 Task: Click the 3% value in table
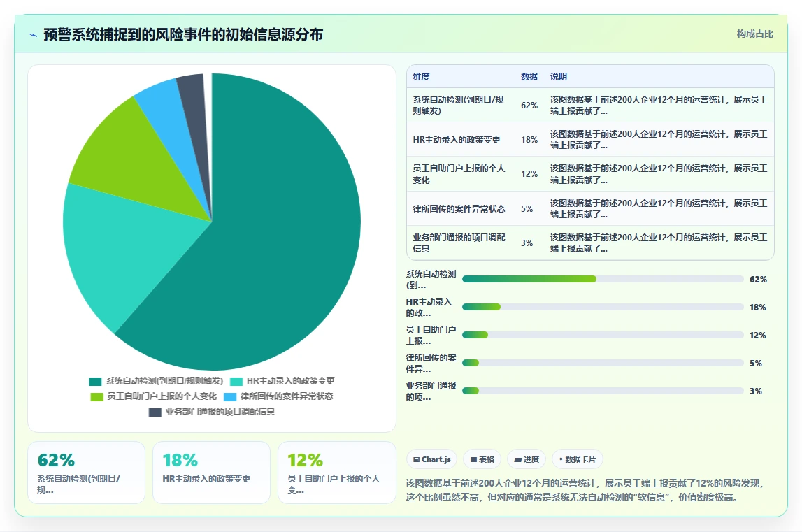click(x=527, y=243)
